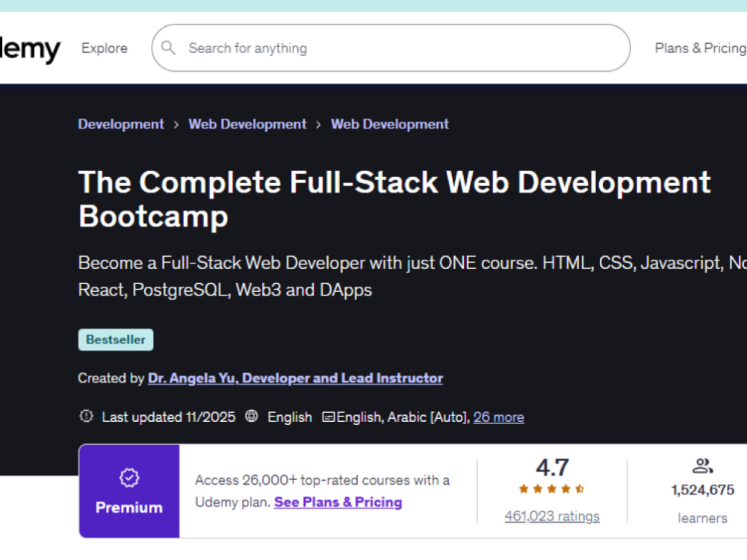Show 26 more caption languages
Image resolution: width=747 pixels, height=560 pixels.
tap(499, 417)
